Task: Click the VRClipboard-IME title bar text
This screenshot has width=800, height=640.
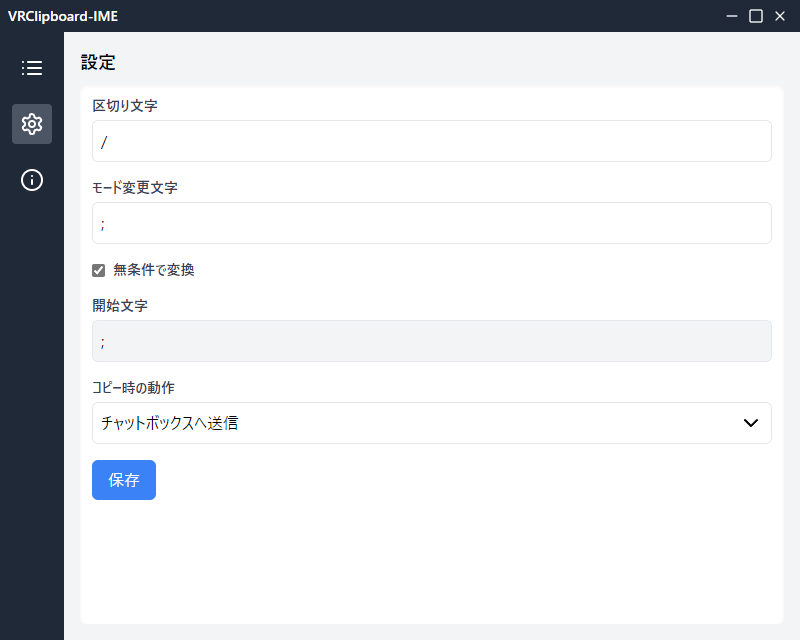Action: click(x=55, y=16)
